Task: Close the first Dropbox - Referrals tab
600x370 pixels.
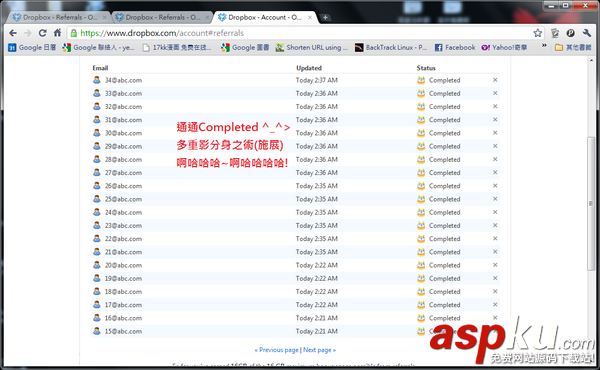Action: click(104, 18)
